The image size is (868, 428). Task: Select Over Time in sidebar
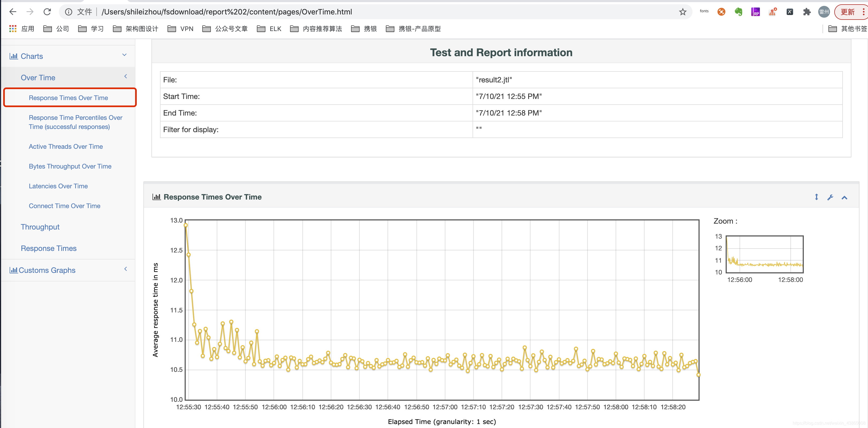point(38,78)
